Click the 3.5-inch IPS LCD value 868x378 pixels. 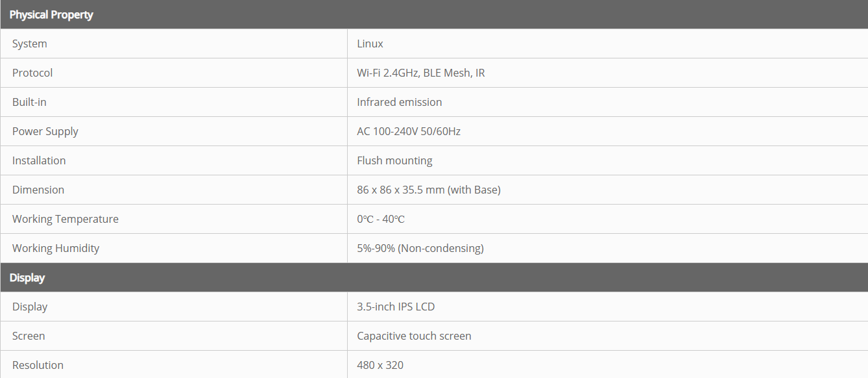396,307
